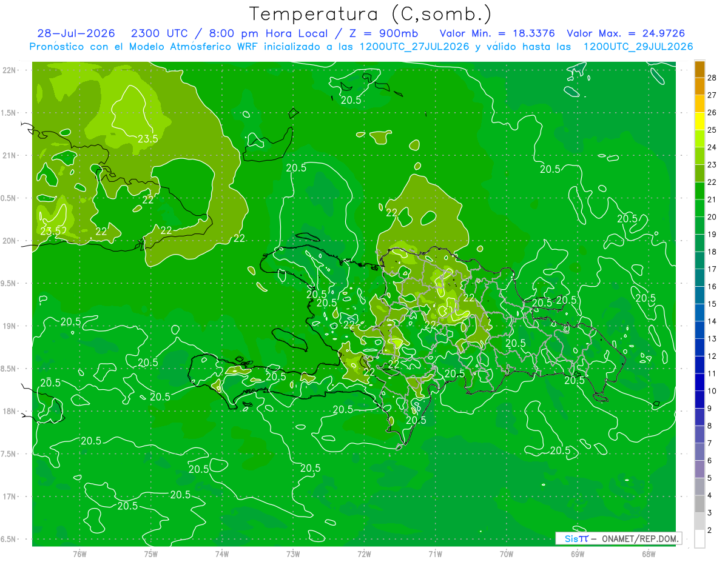Click the '2300 UTC' time text
Viewport: 728px width, 562px height.
(x=160, y=33)
